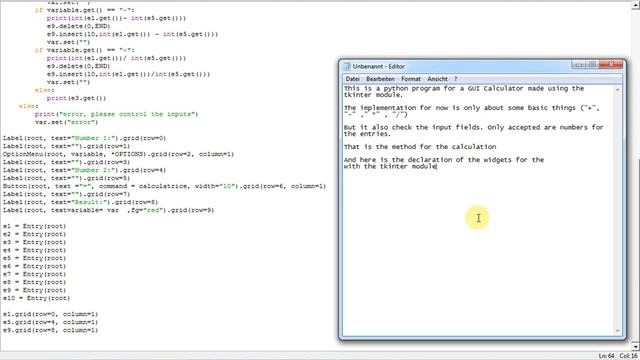The image size is (640, 360).
Task: Click the 'error, please control the inputs' print line
Action: (x=116, y=114)
